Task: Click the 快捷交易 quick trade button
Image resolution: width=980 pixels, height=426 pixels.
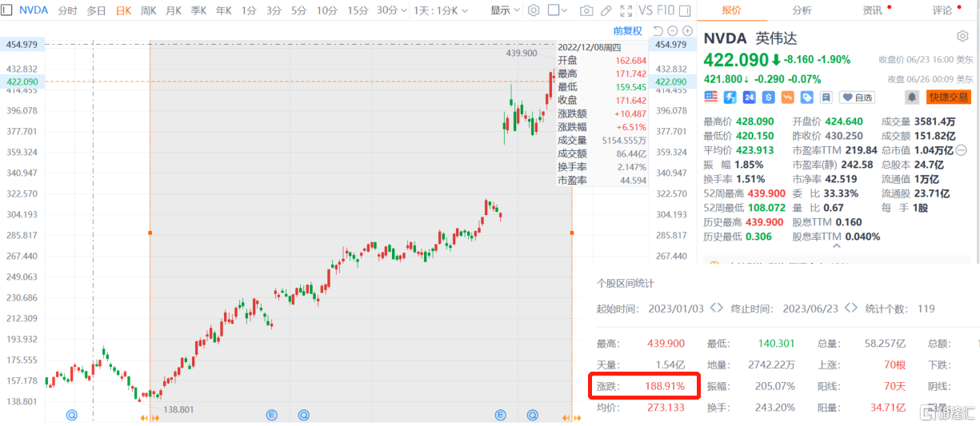Action: click(x=948, y=98)
